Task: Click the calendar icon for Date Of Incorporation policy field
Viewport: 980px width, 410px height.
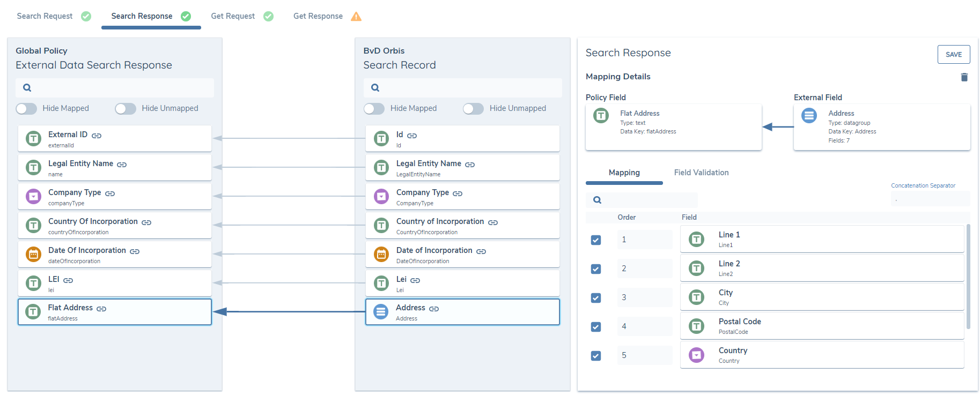Action: click(34, 255)
